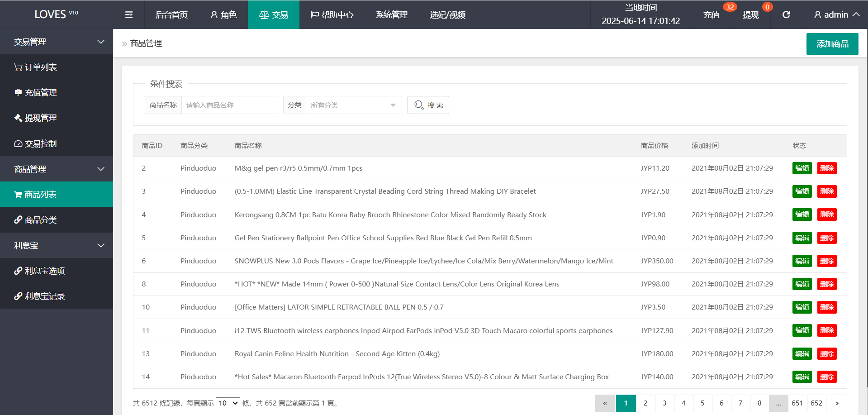
Task: Open 提现管理 in the sidebar
Action: point(57,118)
